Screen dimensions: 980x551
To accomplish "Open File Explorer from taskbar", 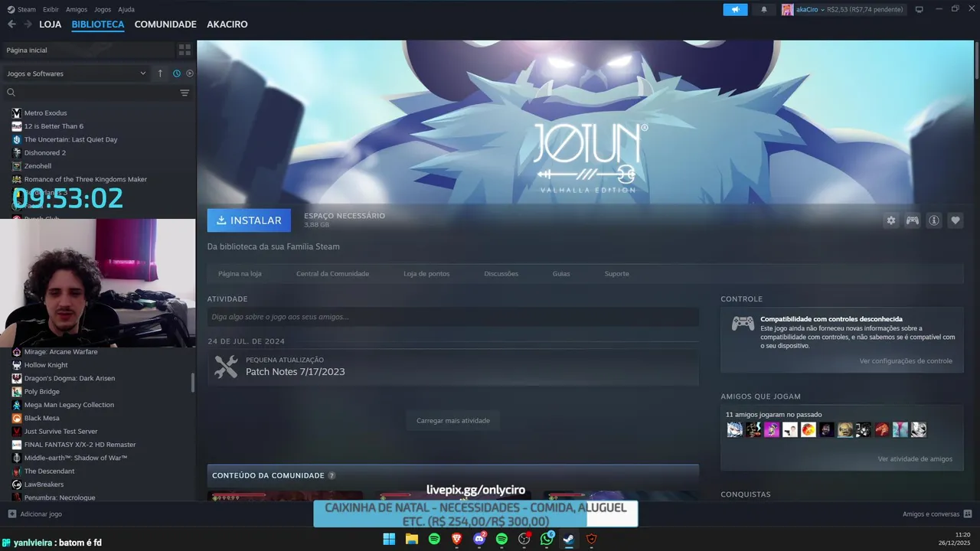I will [x=412, y=539].
